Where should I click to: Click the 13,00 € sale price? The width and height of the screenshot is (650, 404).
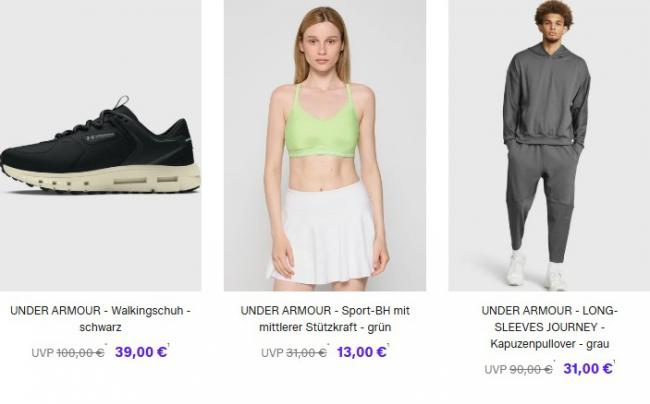(361, 352)
